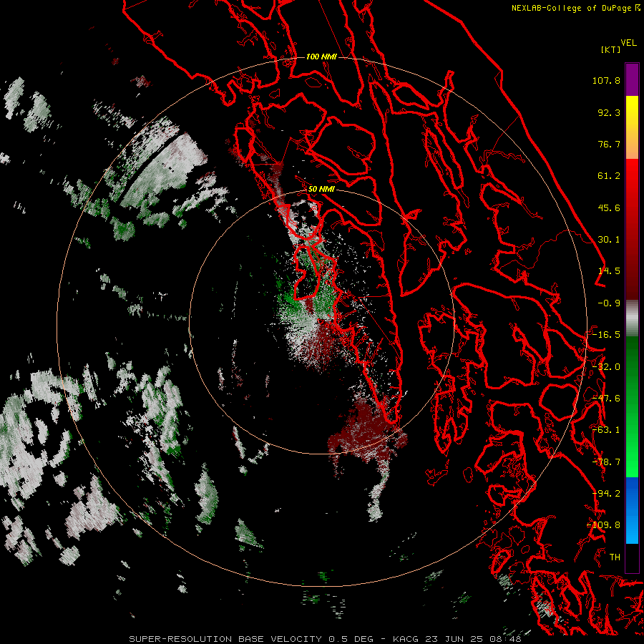Click the VEL legend title
Screen dimensions: 644x644
[628, 43]
